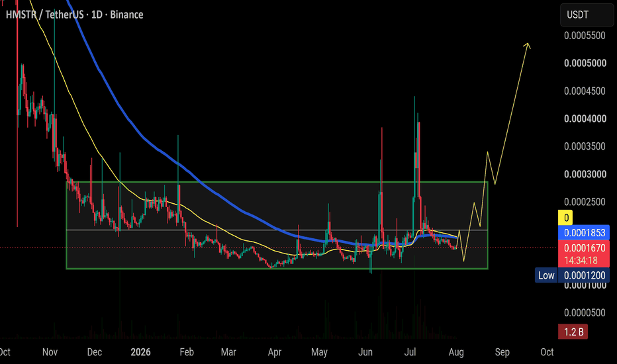The width and height of the screenshot is (617, 364).
Task: Click the Jul label on time axis
Action: click(x=410, y=352)
